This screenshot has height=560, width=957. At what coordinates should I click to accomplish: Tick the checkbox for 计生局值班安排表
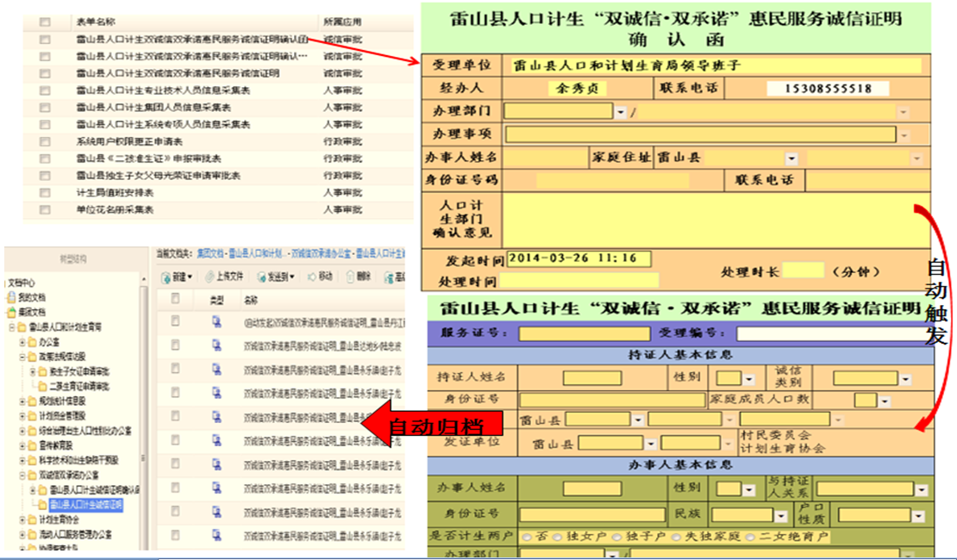coord(45,192)
